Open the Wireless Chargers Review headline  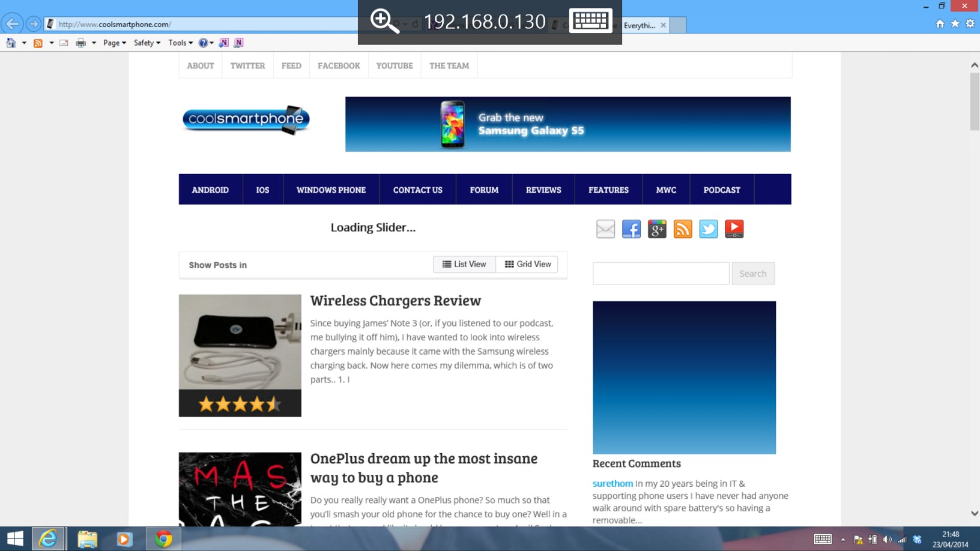396,300
